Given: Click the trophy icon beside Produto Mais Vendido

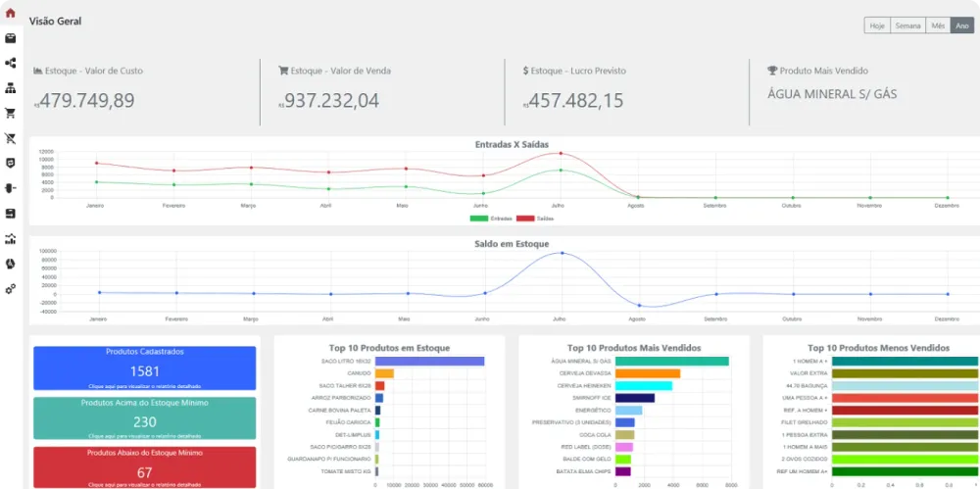Looking at the screenshot, I should tap(772, 71).
